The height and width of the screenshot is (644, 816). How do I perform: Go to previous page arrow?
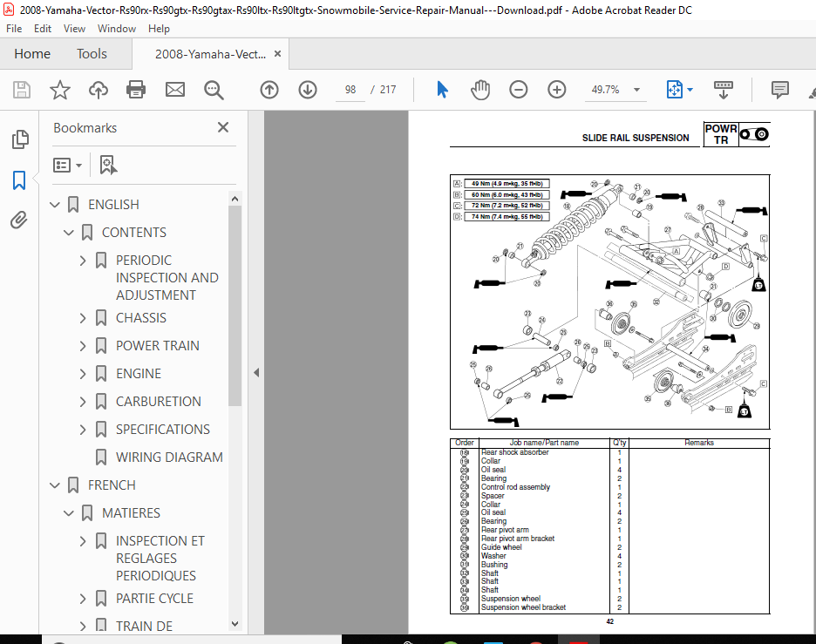pyautogui.click(x=269, y=90)
